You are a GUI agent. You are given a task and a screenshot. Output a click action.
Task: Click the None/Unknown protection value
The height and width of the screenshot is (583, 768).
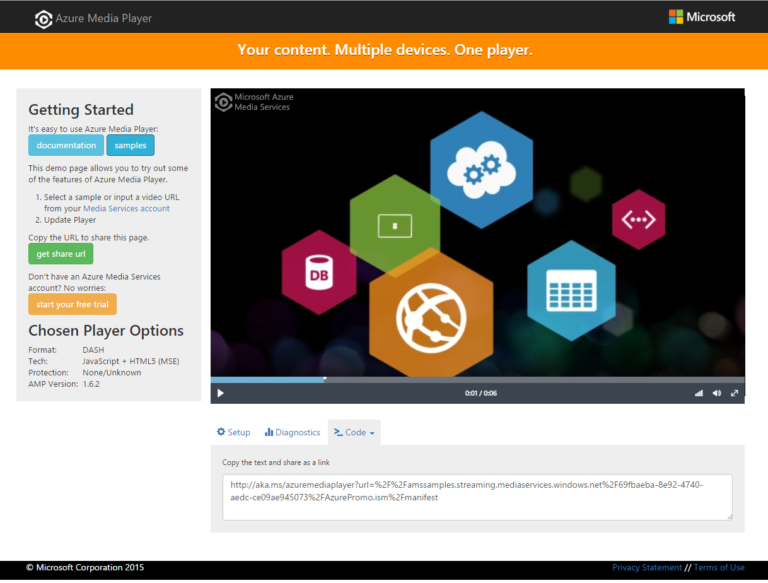112,372
